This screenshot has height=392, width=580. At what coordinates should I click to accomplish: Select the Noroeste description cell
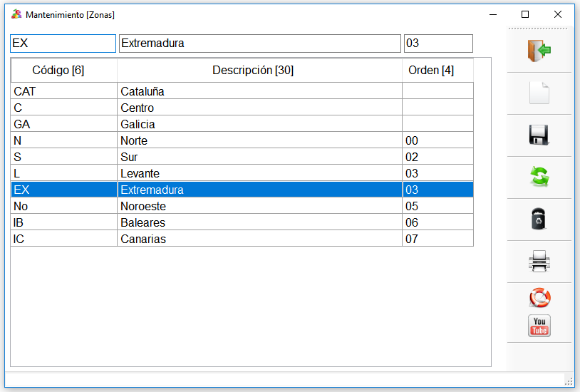pyautogui.click(x=259, y=206)
